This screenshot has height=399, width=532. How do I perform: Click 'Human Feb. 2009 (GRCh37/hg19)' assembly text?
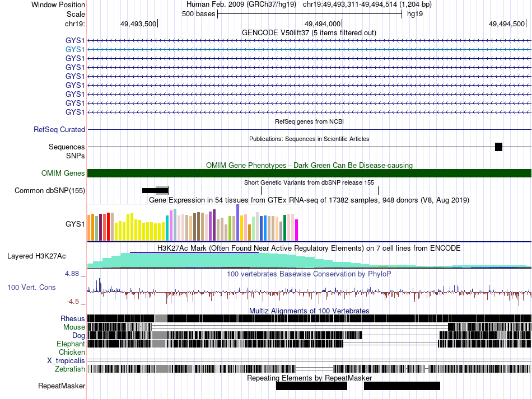point(241,4)
